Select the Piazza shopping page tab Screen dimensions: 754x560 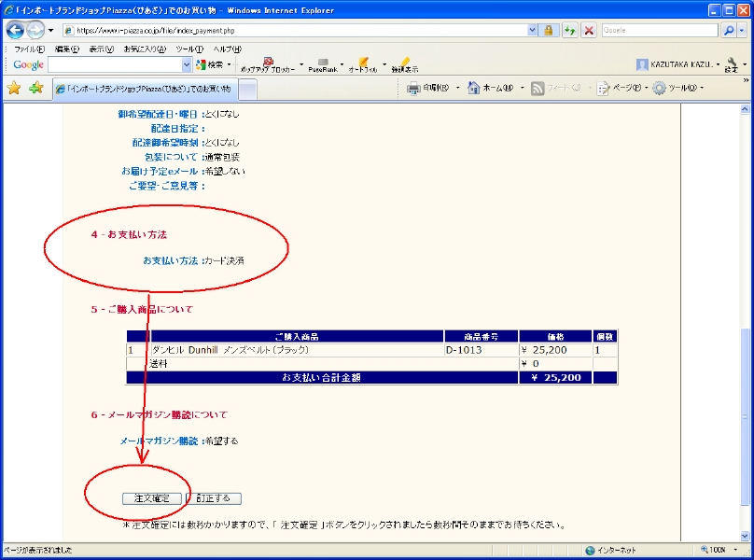point(145,89)
